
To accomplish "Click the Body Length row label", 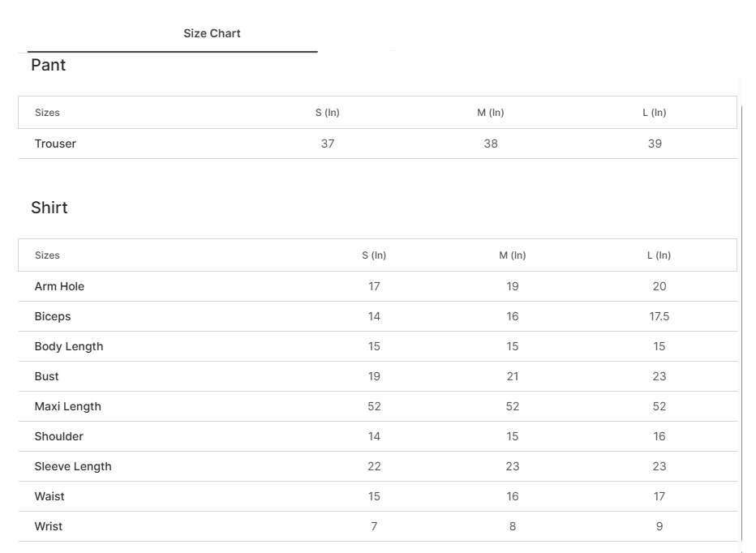I will point(69,346).
